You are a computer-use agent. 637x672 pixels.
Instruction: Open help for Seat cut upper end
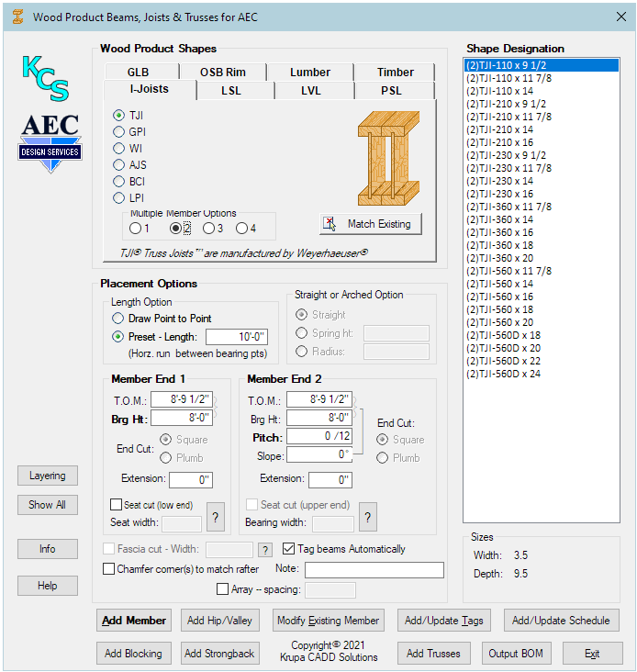pyautogui.click(x=367, y=517)
